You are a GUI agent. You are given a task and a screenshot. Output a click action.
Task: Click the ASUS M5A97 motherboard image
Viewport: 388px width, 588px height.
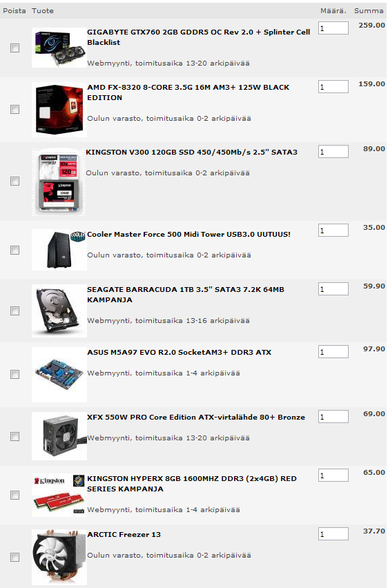point(59,375)
